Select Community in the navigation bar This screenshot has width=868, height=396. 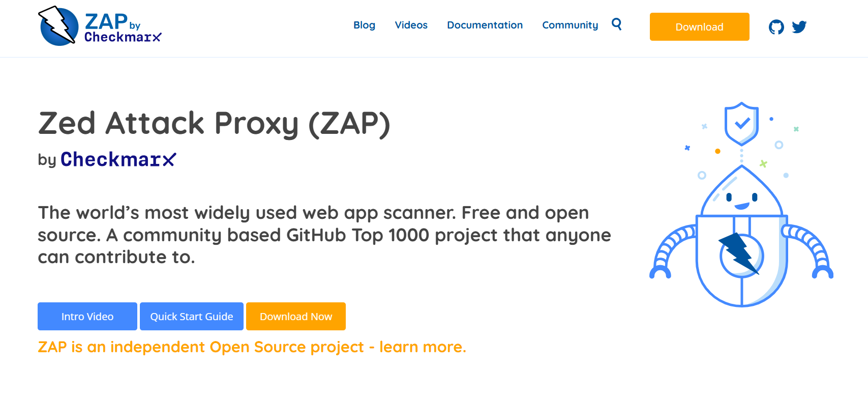coord(570,25)
